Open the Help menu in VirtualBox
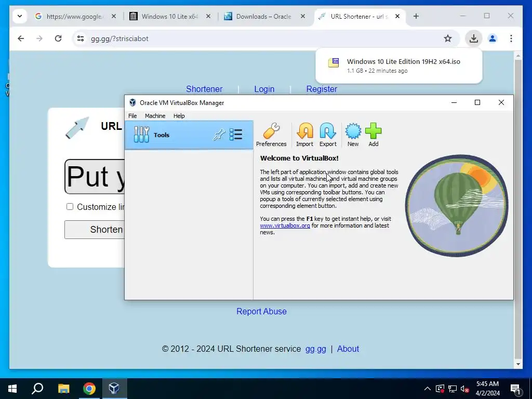532x399 pixels. 179,116
